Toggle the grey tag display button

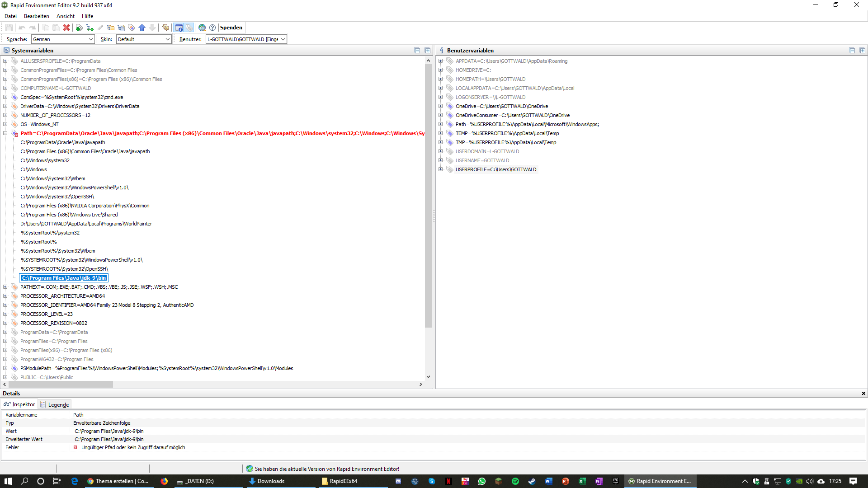pyautogui.click(x=189, y=28)
